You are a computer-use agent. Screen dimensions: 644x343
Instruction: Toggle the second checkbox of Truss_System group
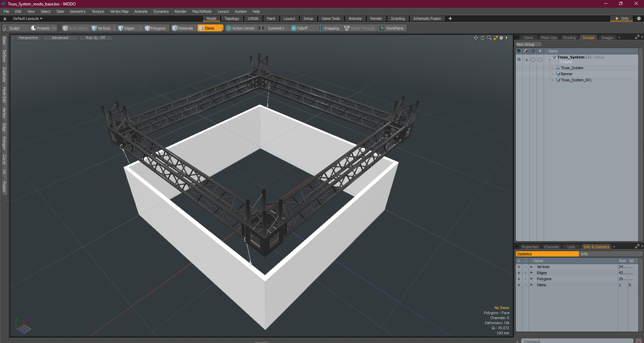pyautogui.click(x=540, y=59)
